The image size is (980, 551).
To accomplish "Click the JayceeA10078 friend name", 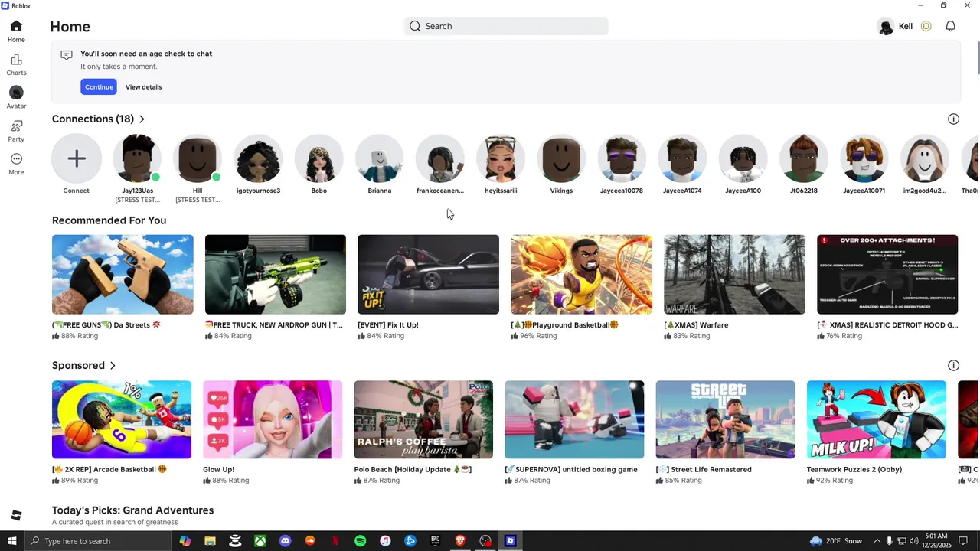I will tap(622, 191).
